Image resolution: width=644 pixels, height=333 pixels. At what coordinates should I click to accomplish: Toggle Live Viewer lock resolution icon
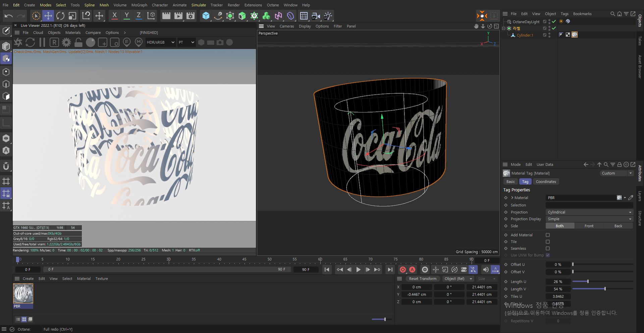point(78,42)
